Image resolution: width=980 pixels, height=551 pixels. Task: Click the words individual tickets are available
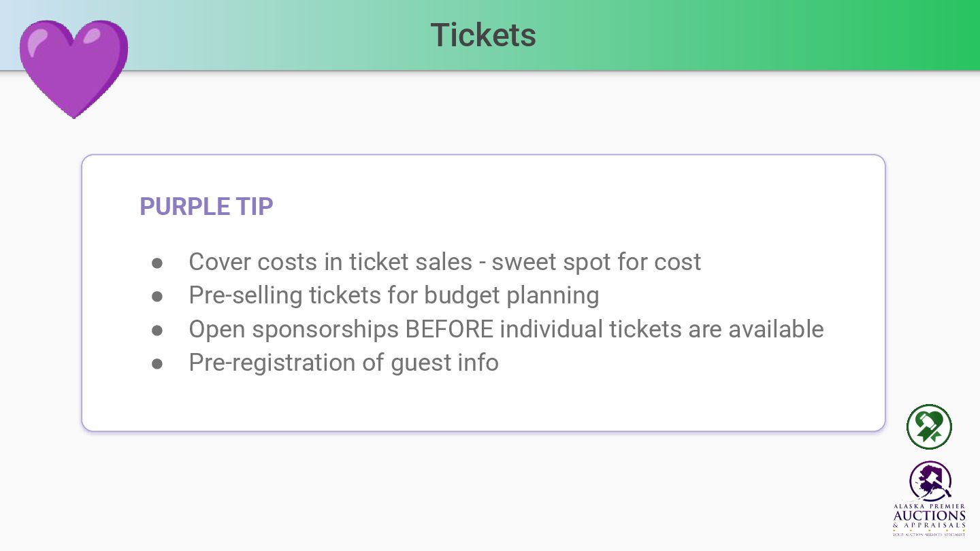(x=661, y=329)
